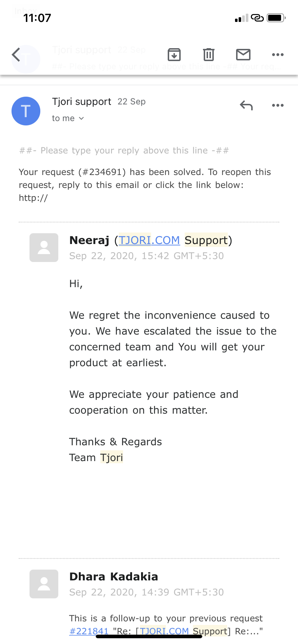Open the message's three-dot options menu
Viewport: 298px width, 644px height.
tap(277, 106)
